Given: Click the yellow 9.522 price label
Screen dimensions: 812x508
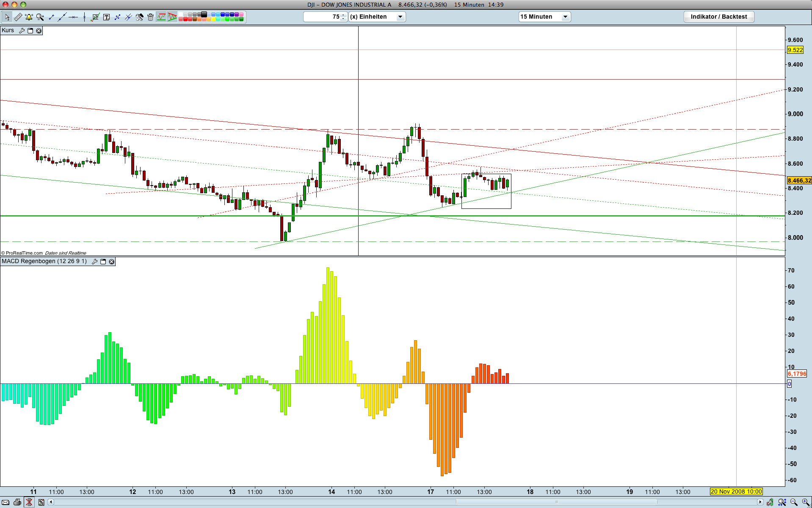Looking at the screenshot, I should [x=795, y=50].
